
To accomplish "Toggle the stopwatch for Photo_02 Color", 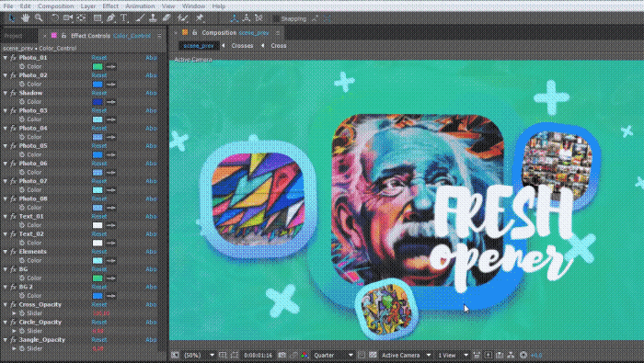I will (22, 84).
